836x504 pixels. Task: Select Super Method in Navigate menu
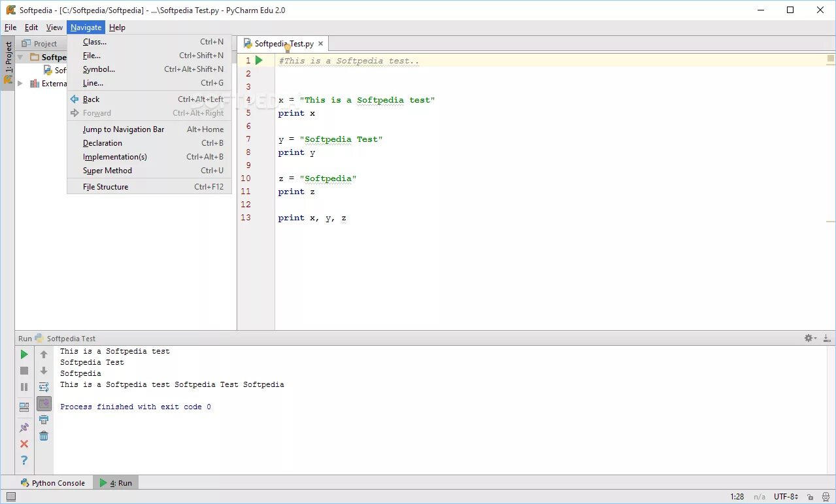[149, 171]
